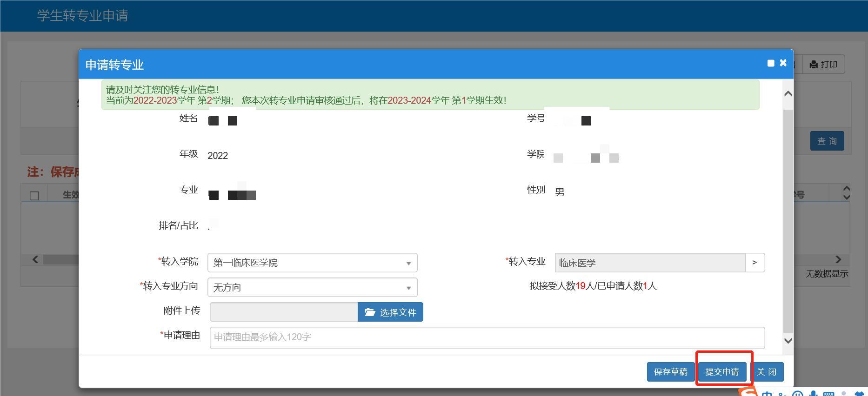Expand the 转入专业方向 dropdown
The height and width of the screenshot is (396, 868).
point(312,287)
